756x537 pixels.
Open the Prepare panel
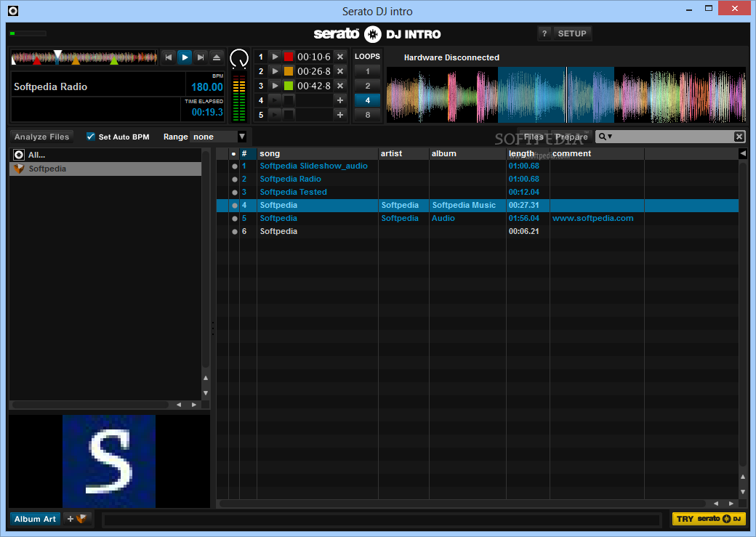(571, 137)
